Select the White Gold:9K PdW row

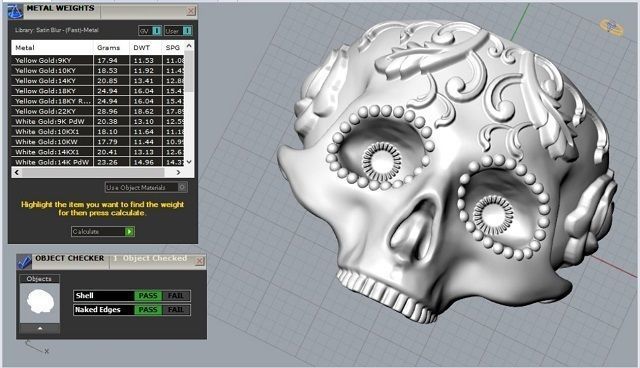point(98,122)
